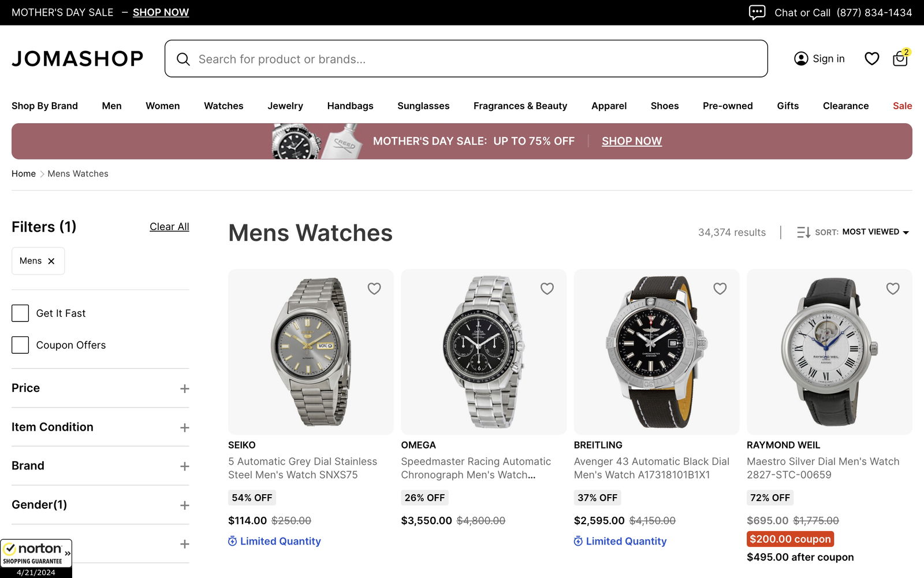
Task: Open the wishlist heart in header
Action: coord(872,58)
